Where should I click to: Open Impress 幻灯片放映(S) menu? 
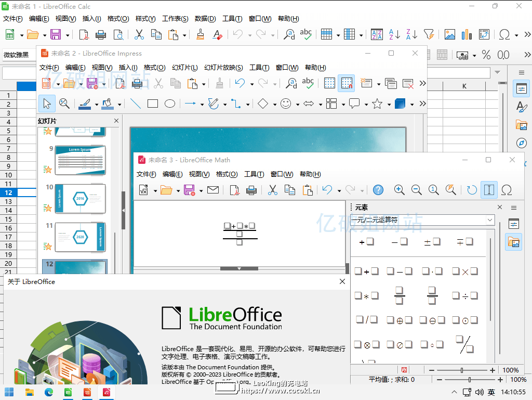click(x=223, y=68)
